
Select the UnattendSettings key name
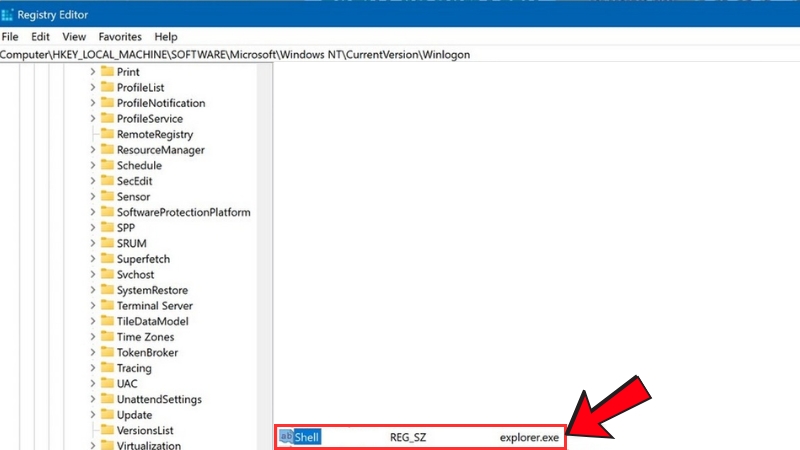coord(159,399)
